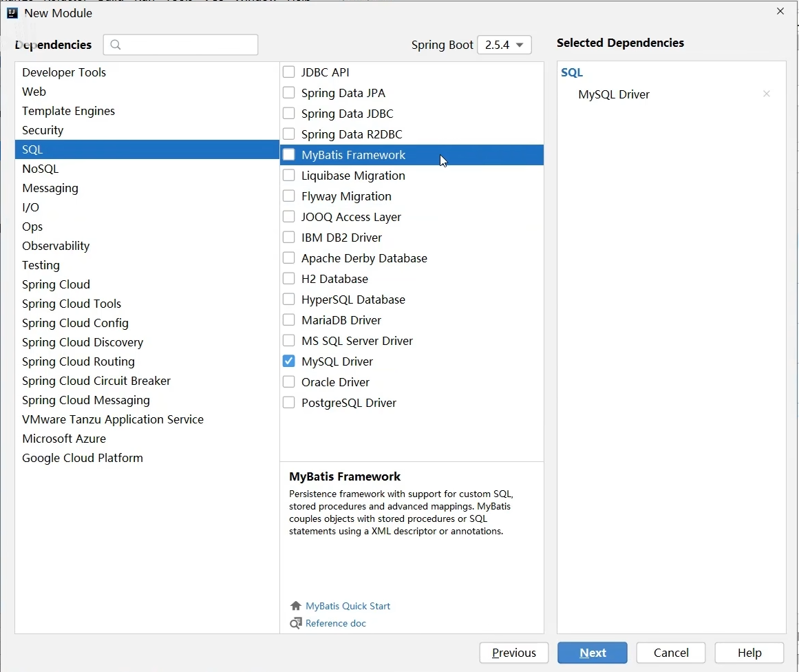
Task: Select Google Cloud Platform category
Action: [x=147, y=458]
